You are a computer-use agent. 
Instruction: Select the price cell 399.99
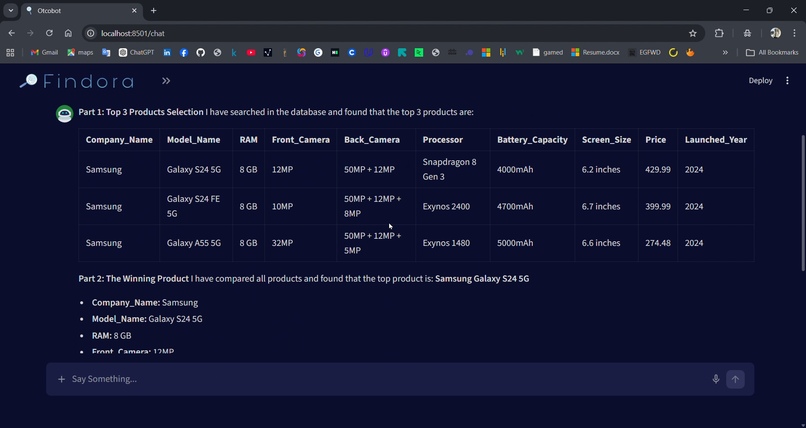point(657,206)
